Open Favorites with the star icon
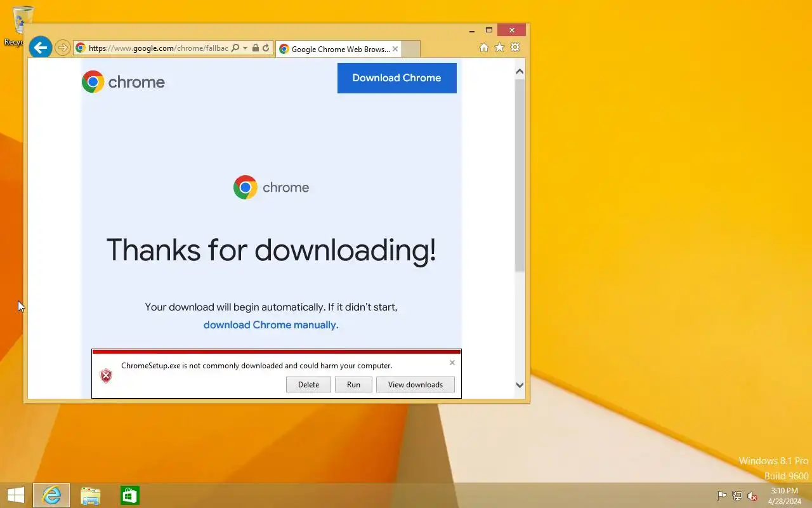The width and height of the screenshot is (812, 508). click(499, 48)
